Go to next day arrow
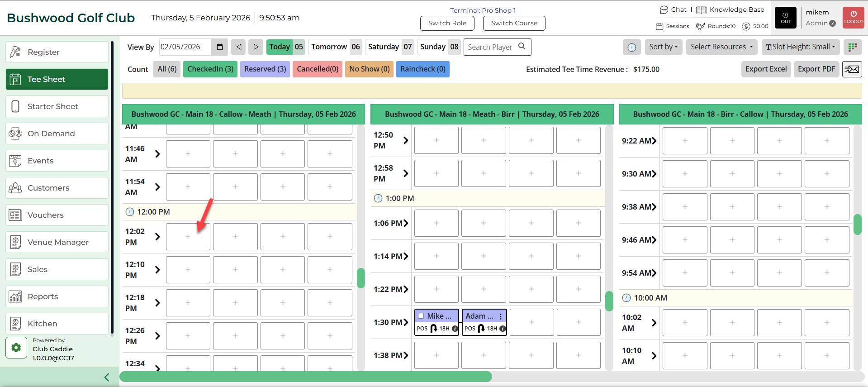868x387 pixels. point(256,47)
